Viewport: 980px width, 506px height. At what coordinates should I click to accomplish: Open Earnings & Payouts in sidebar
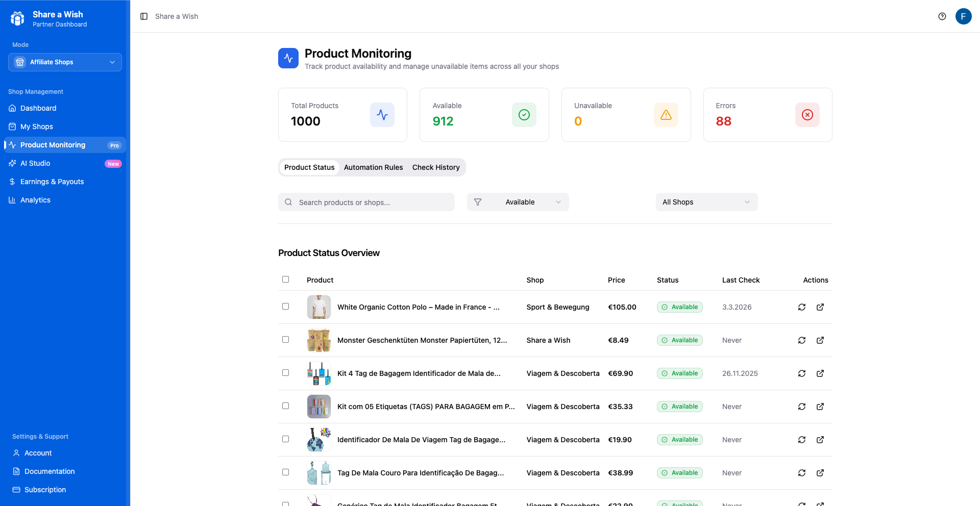[65, 182]
